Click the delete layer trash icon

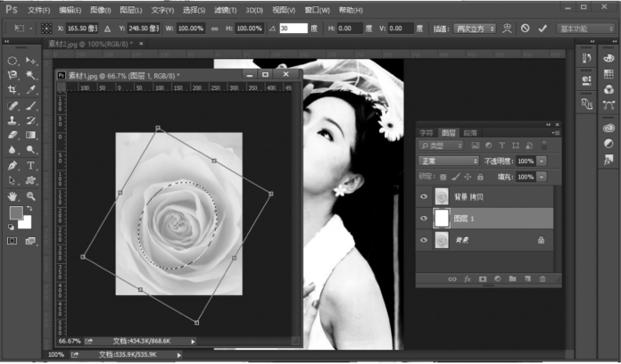542,279
